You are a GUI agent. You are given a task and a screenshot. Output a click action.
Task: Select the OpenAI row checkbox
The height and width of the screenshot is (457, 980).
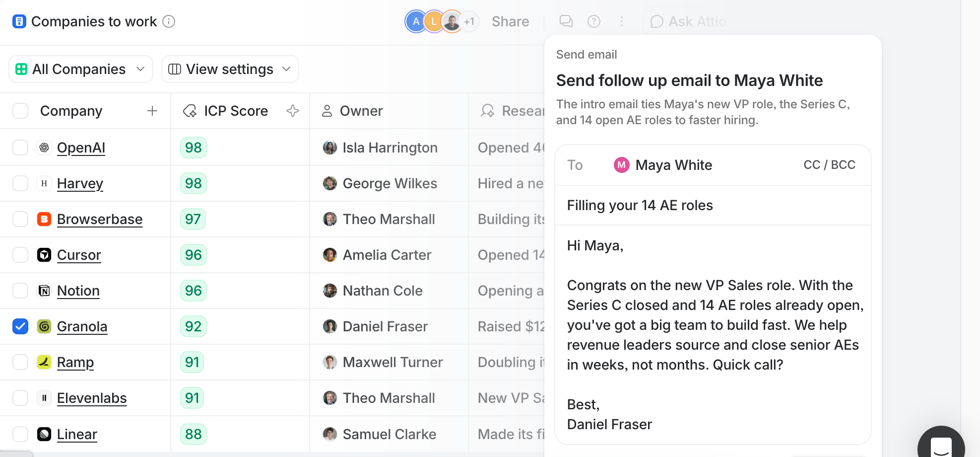click(20, 148)
